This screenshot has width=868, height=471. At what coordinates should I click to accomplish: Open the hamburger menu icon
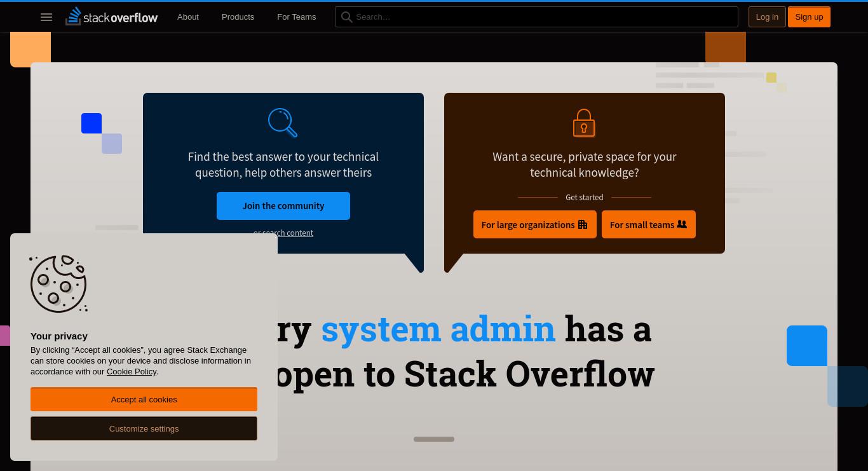pyautogui.click(x=46, y=17)
